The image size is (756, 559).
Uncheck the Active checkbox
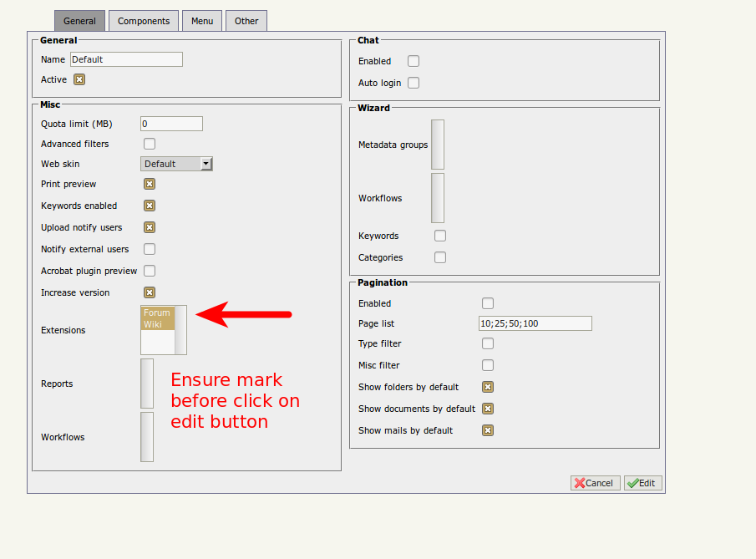pyautogui.click(x=79, y=79)
